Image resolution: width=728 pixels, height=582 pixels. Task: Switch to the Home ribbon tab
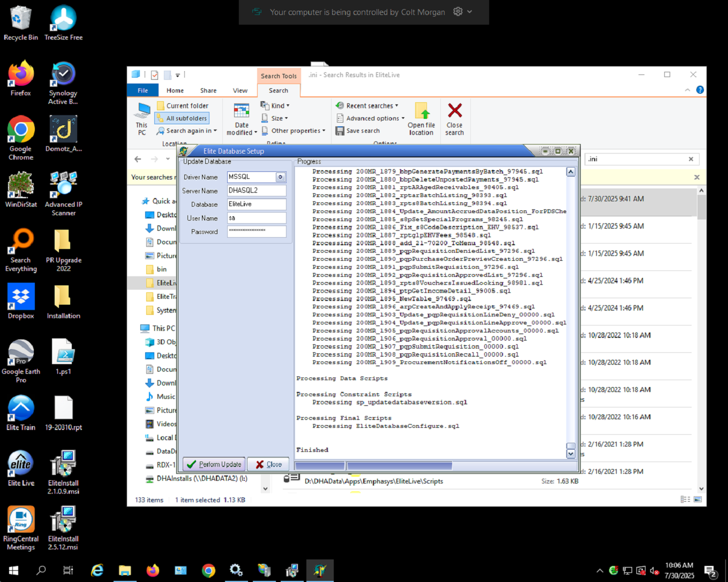[x=175, y=90]
